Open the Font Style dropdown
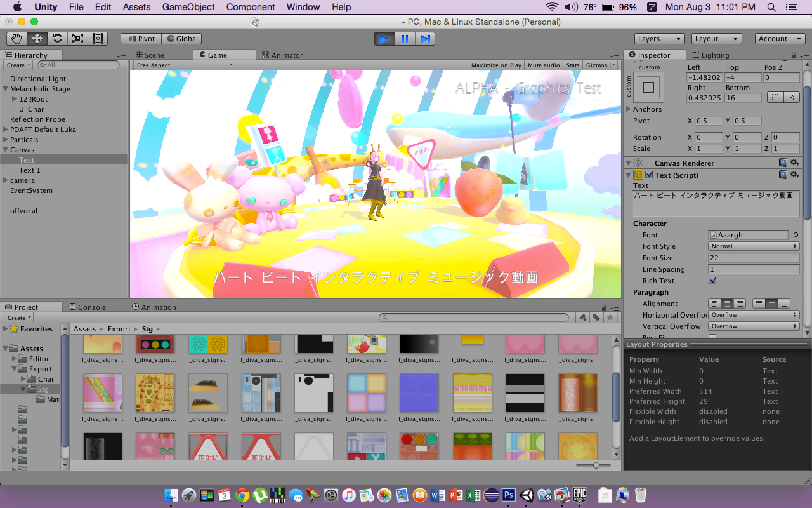The height and width of the screenshot is (508, 812). (754, 246)
